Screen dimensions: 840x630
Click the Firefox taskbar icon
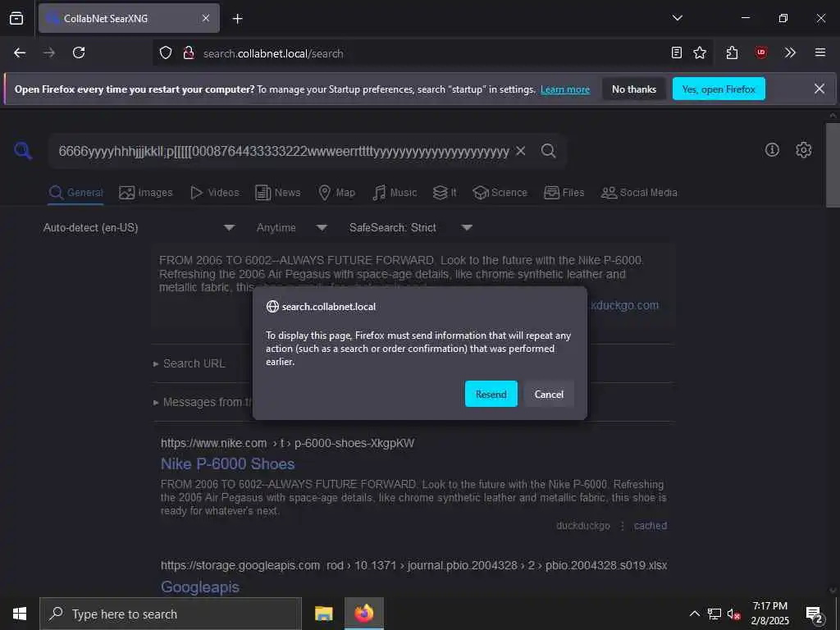pos(363,614)
